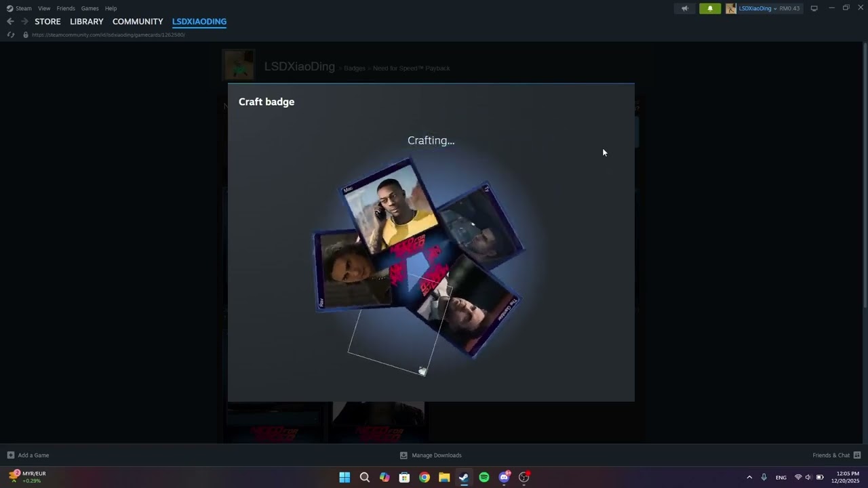The width and height of the screenshot is (868, 488).
Task: Open the ENG language switcher
Action: (781, 477)
